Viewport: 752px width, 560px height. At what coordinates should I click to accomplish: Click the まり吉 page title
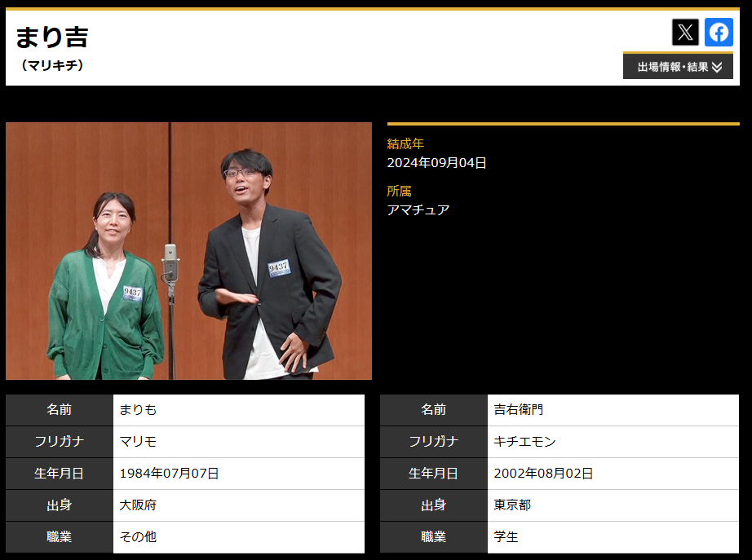[x=51, y=37]
